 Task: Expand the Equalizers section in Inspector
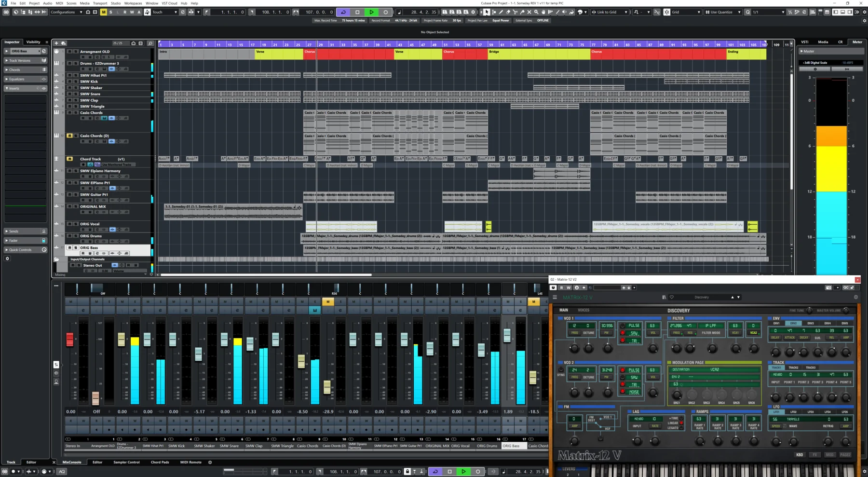tap(25, 79)
